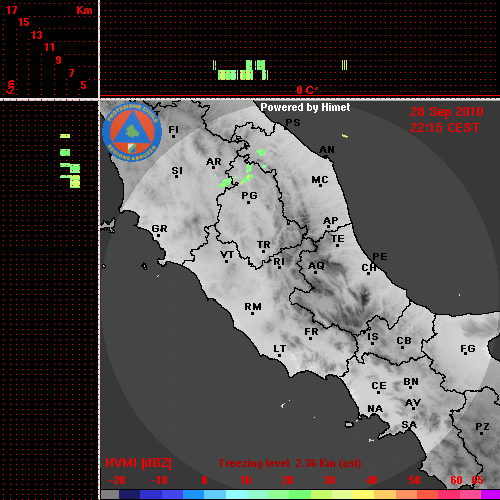Click the city label LT on the map
The height and width of the screenshot is (500, 500).
click(280, 349)
